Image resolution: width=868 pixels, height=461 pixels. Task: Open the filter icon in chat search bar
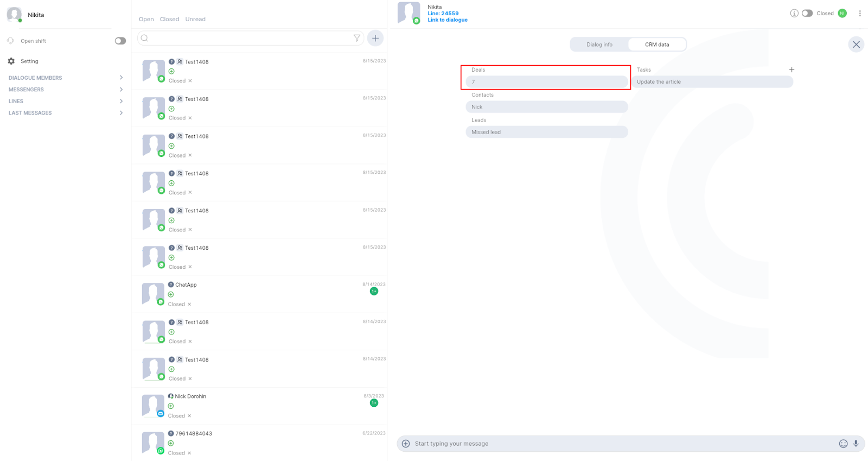tap(357, 38)
